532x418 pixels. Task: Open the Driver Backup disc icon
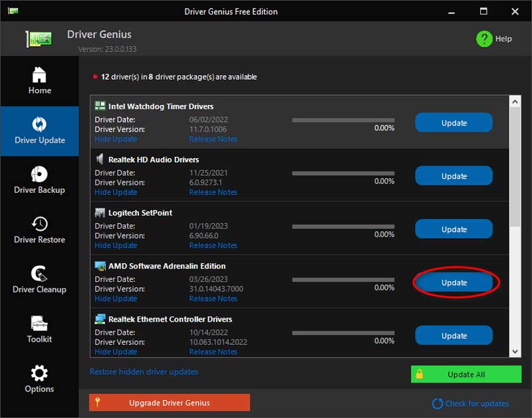39,174
